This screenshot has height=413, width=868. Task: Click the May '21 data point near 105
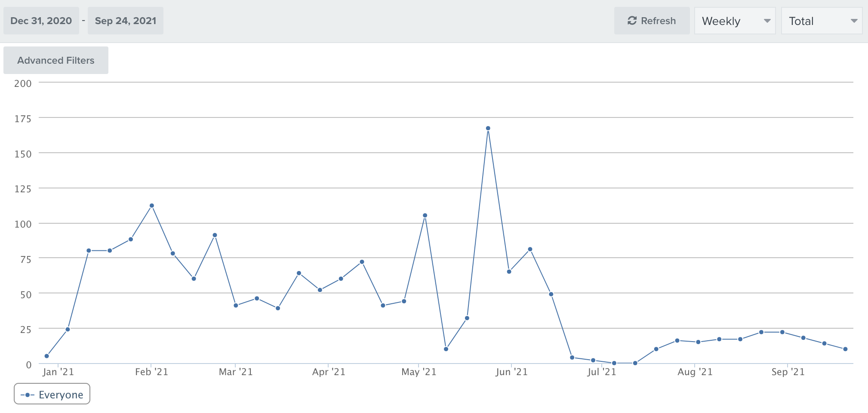(425, 216)
